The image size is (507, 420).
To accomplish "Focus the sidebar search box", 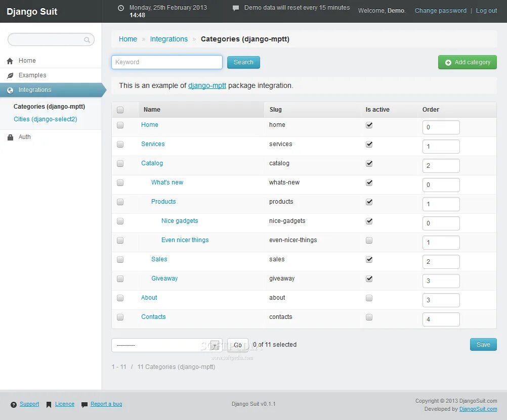I will coord(51,39).
